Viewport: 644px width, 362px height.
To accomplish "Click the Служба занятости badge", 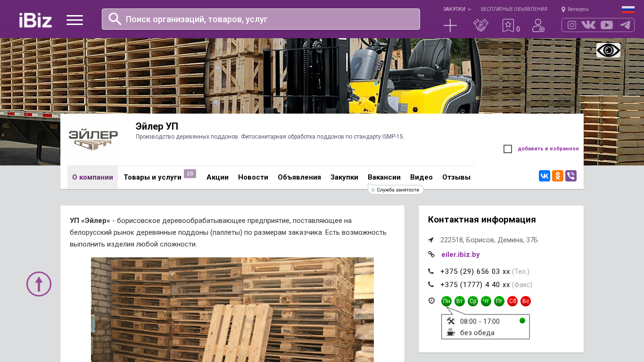I will coord(396,189).
